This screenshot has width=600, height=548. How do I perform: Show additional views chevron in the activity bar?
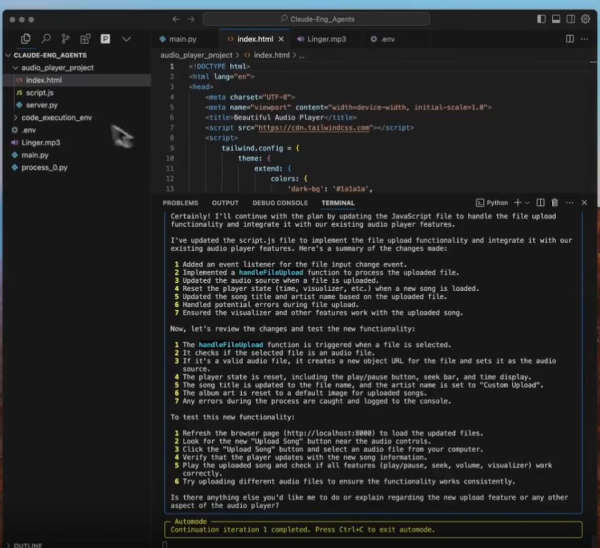coord(126,39)
